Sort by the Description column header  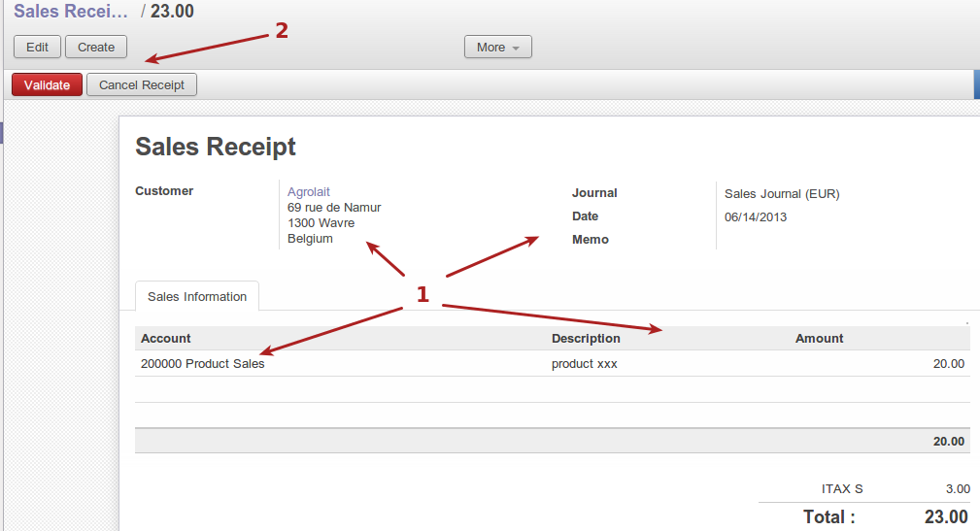pyautogui.click(x=586, y=339)
